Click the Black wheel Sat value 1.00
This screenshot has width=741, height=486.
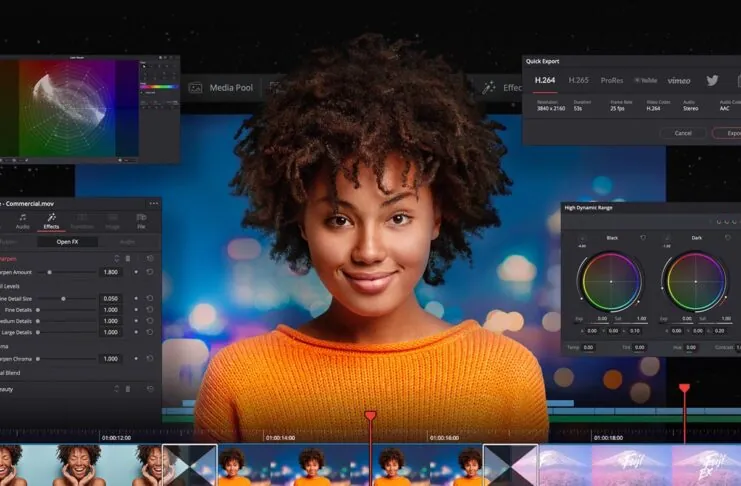(641, 319)
